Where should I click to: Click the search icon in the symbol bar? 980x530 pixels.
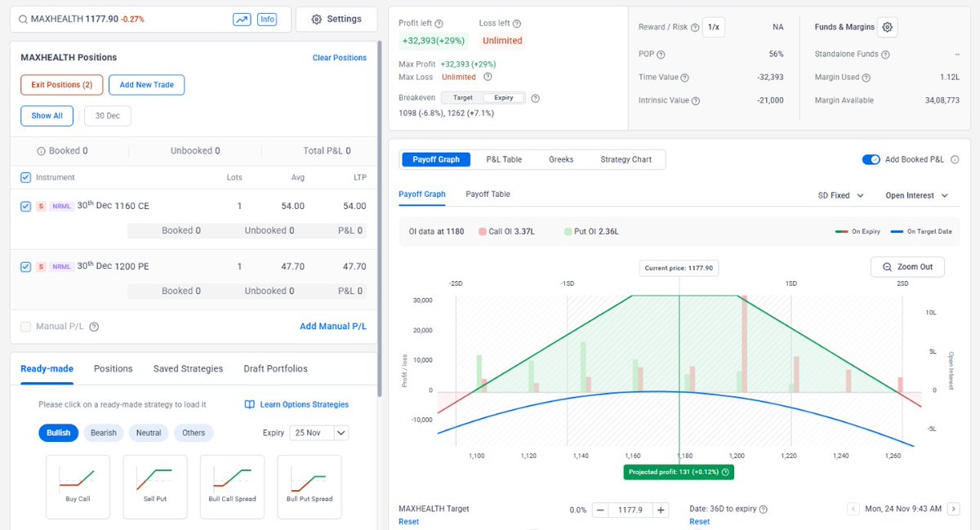tap(22, 19)
